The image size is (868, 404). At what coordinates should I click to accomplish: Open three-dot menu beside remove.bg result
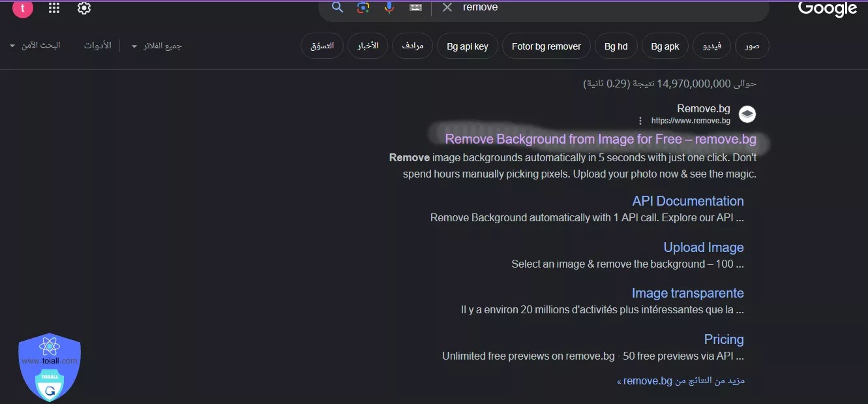pos(640,121)
